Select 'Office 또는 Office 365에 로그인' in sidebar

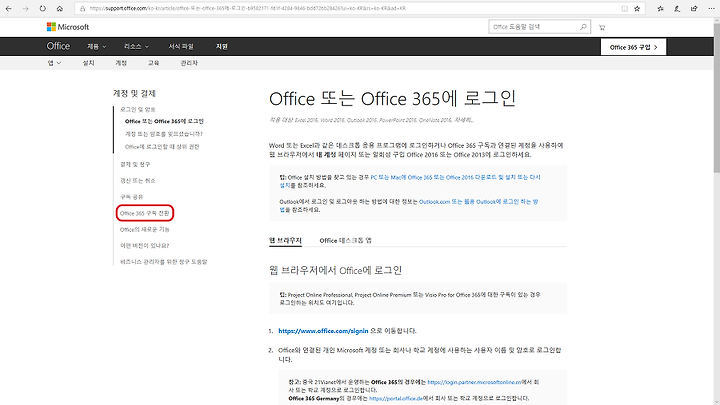[x=164, y=121]
